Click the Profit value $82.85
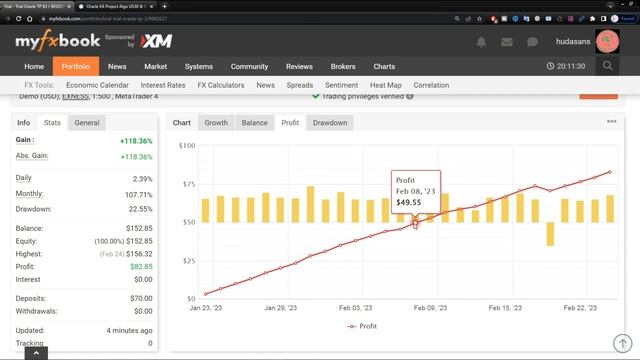 pyautogui.click(x=141, y=267)
